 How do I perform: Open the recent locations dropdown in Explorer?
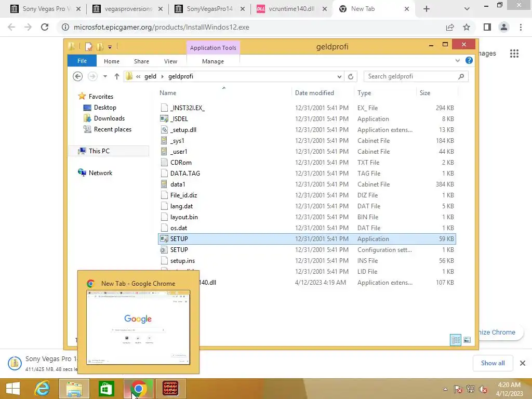tap(105, 76)
